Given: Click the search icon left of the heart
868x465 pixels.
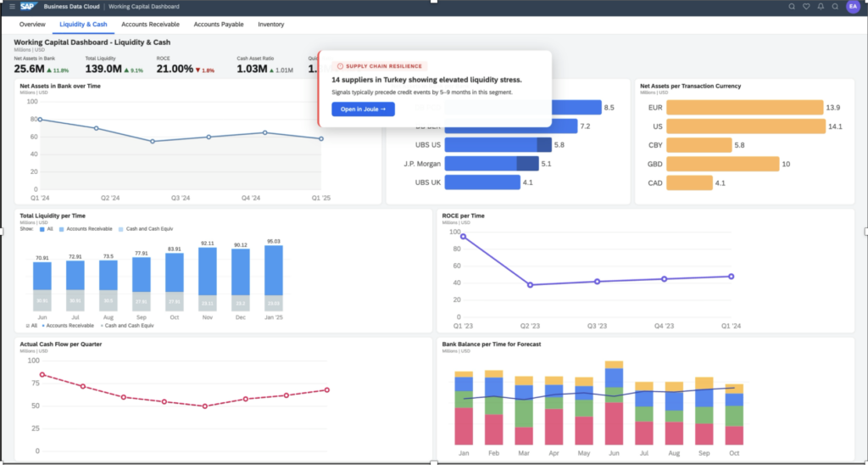Looking at the screenshot, I should pos(793,7).
